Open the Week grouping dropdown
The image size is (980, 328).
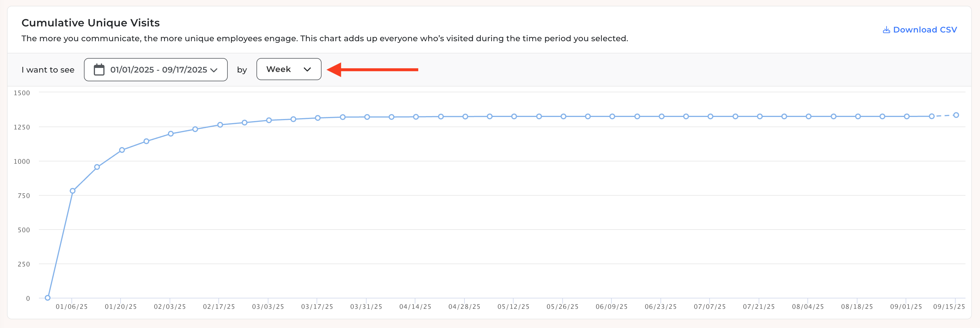click(289, 69)
